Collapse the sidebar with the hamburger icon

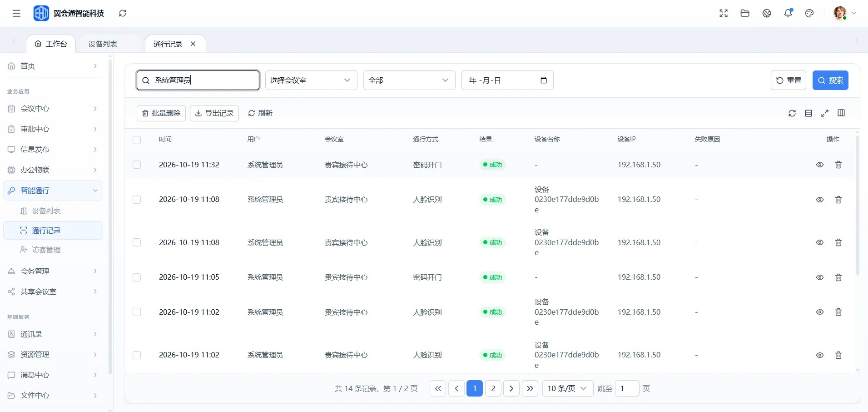click(16, 13)
